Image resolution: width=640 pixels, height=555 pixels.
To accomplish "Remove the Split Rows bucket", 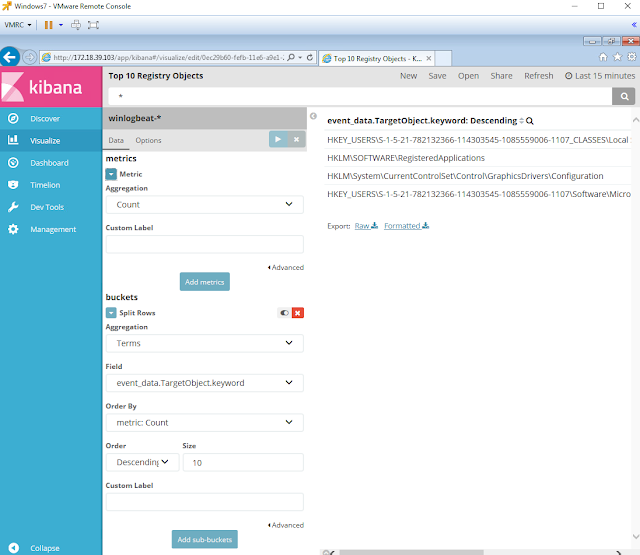I will point(298,313).
